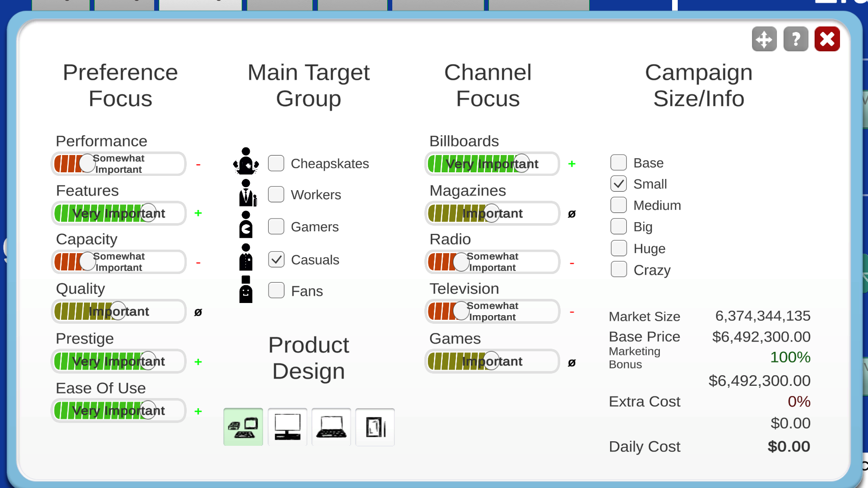868x488 pixels.
Task: Adjust the Billboards channel slider
Action: click(492, 164)
